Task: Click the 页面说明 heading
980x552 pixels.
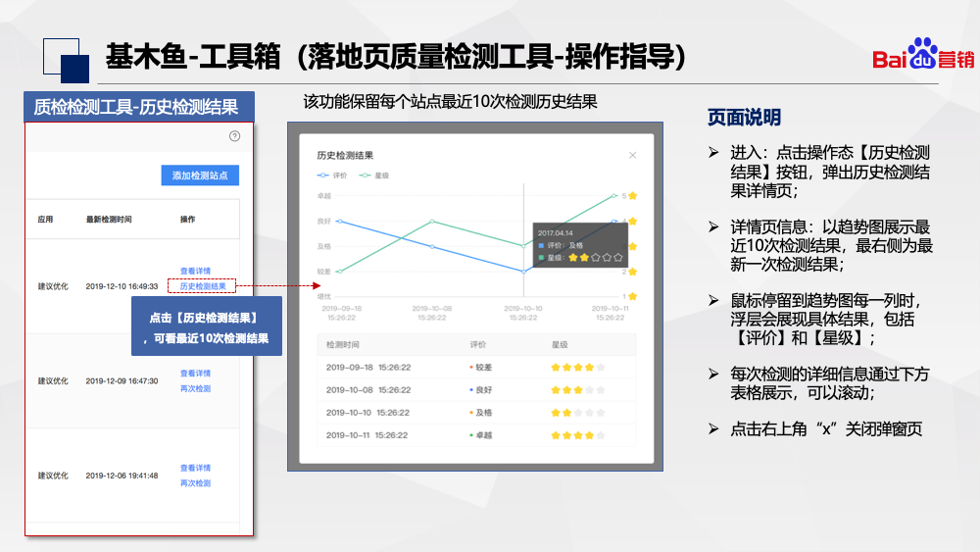Action: tap(744, 117)
